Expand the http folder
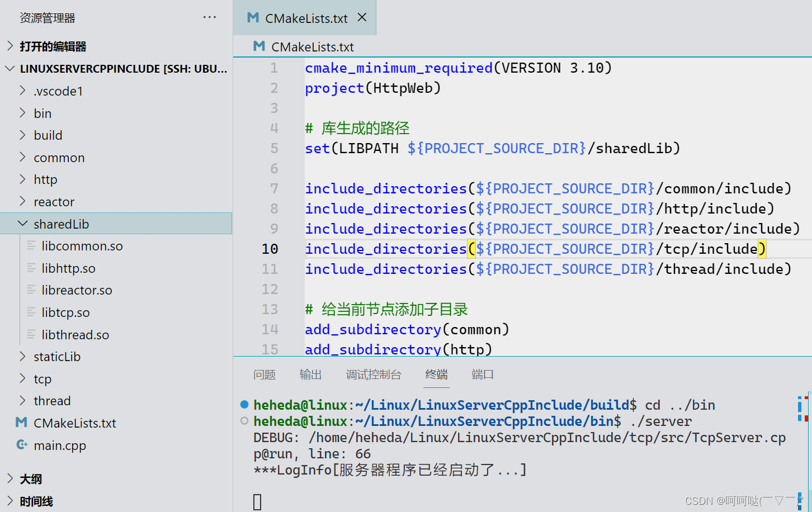812x512 pixels. point(23,179)
